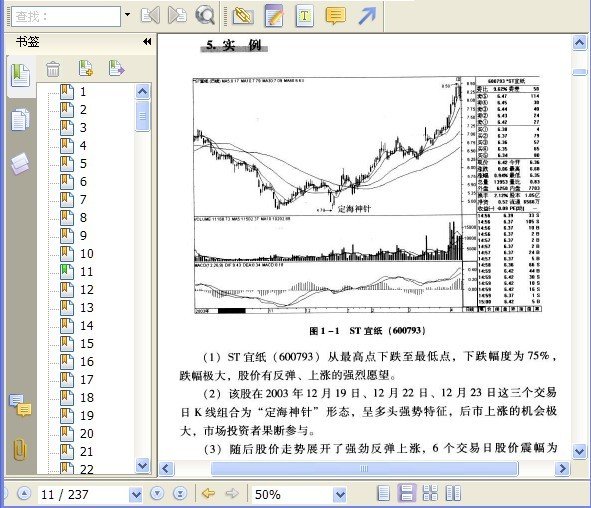Select the arrow drawing tool icon
The height and width of the screenshot is (508, 591).
pos(366,16)
